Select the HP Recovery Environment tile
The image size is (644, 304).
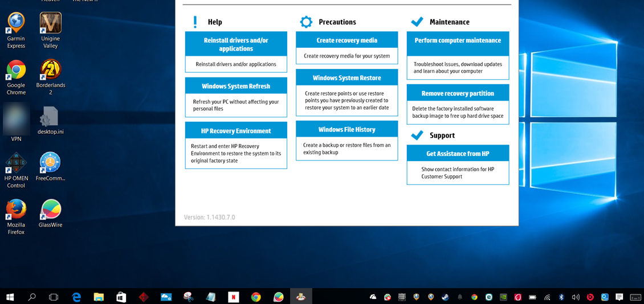tap(236, 131)
